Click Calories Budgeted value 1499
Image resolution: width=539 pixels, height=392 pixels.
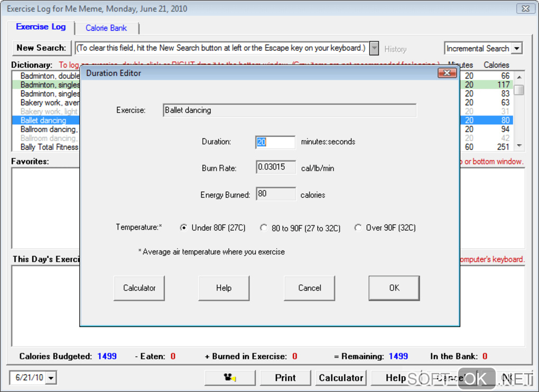(x=107, y=356)
